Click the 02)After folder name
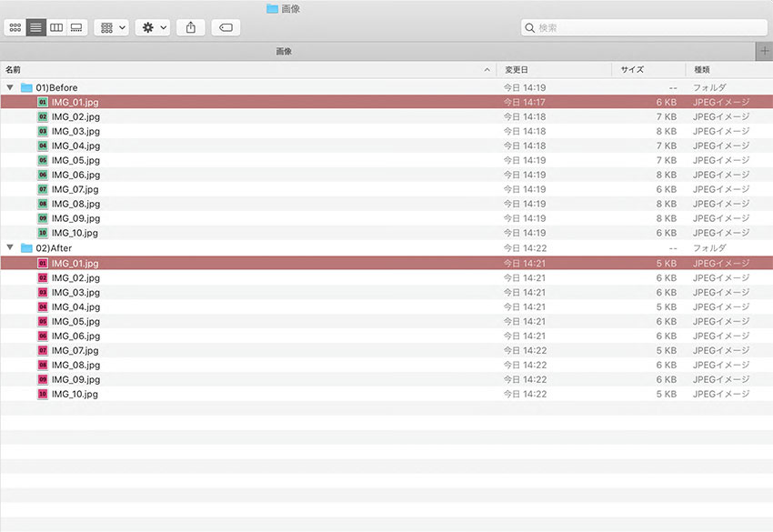 (54, 248)
